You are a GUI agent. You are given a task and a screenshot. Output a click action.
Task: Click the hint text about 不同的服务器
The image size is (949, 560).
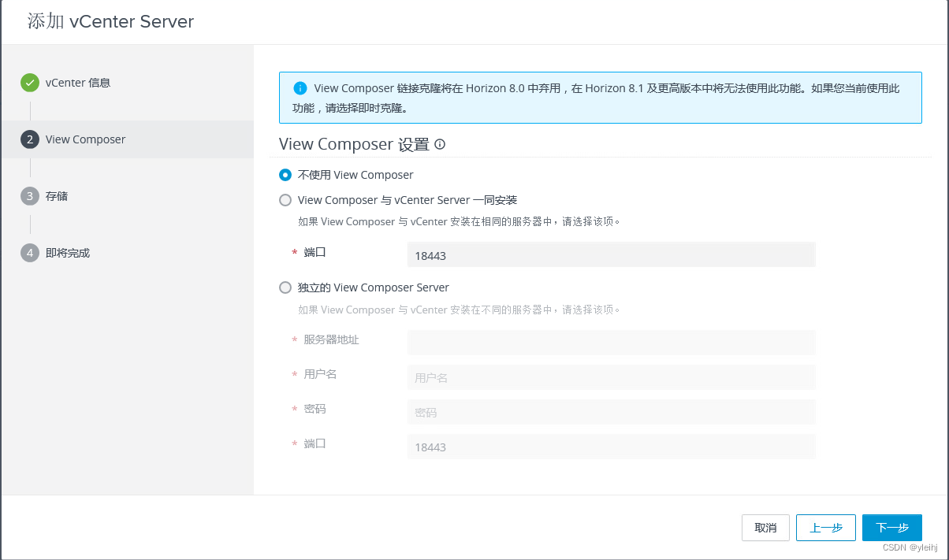pyautogui.click(x=459, y=310)
